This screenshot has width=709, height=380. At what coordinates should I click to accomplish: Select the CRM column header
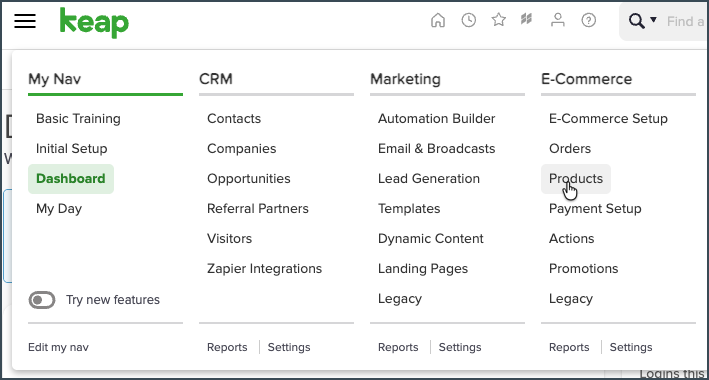[216, 79]
